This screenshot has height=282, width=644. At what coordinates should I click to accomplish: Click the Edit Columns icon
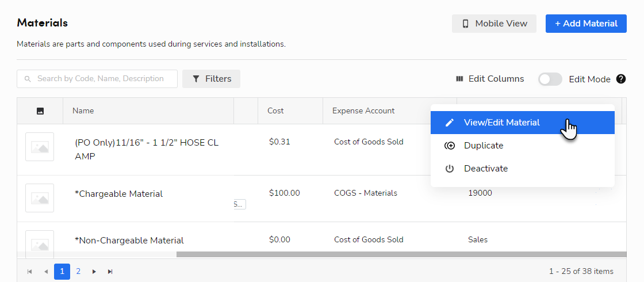click(x=459, y=79)
